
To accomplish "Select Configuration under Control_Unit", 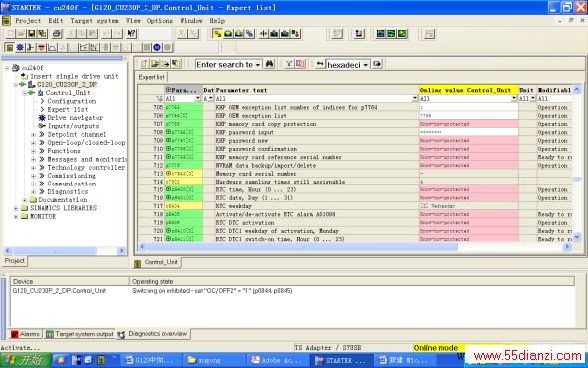I will click(x=71, y=101).
